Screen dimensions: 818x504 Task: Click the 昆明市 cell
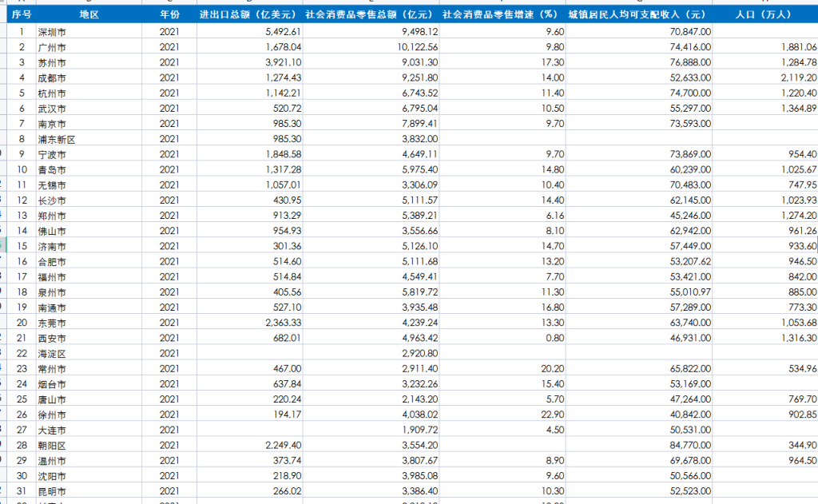[89, 491]
